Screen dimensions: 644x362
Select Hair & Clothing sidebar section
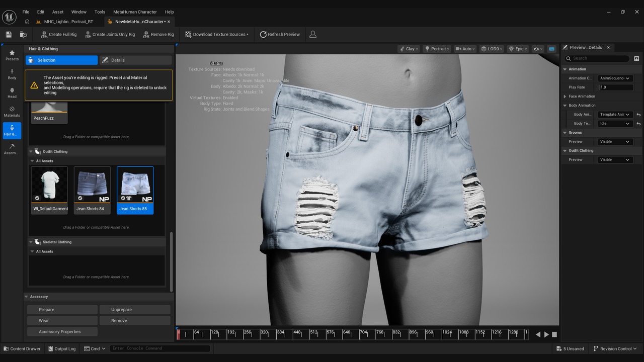pyautogui.click(x=12, y=131)
